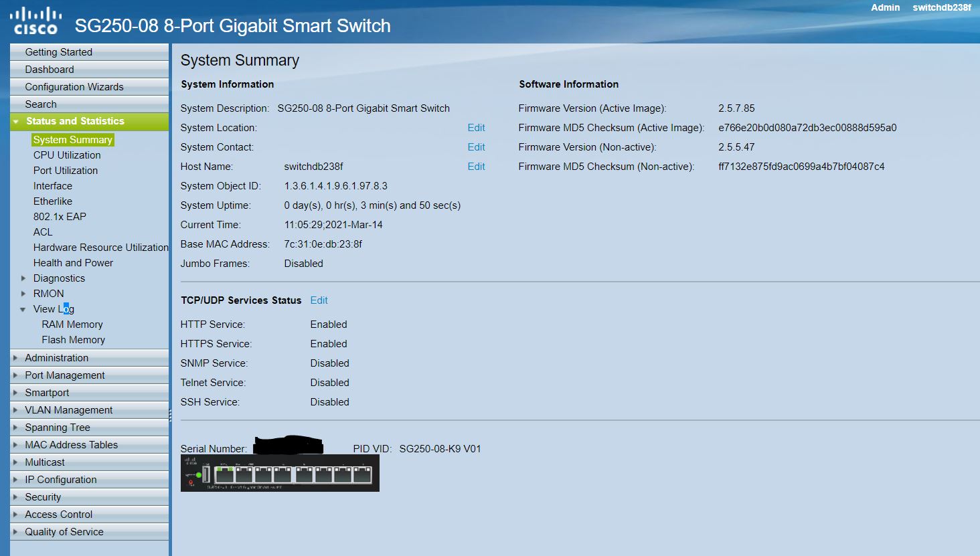Viewport: 980px width, 556px height.
Task: Open CPU Utilization page
Action: (67, 155)
